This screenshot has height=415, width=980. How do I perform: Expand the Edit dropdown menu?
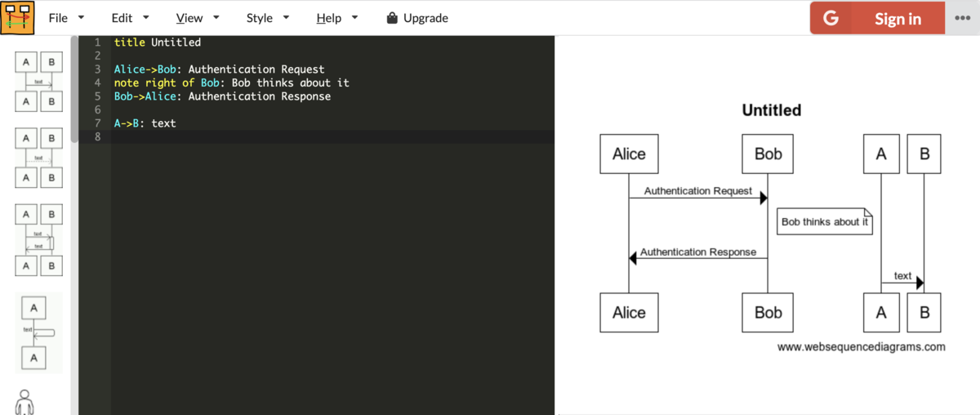130,17
